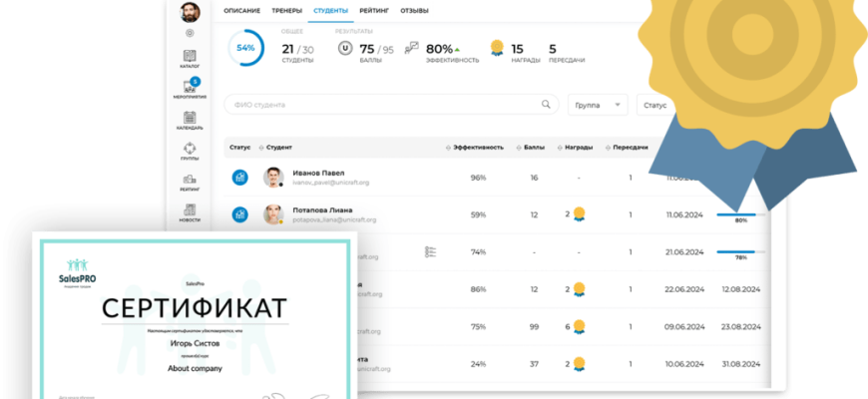
Task: Open the Календарь sidebar icon
Action: click(x=190, y=120)
